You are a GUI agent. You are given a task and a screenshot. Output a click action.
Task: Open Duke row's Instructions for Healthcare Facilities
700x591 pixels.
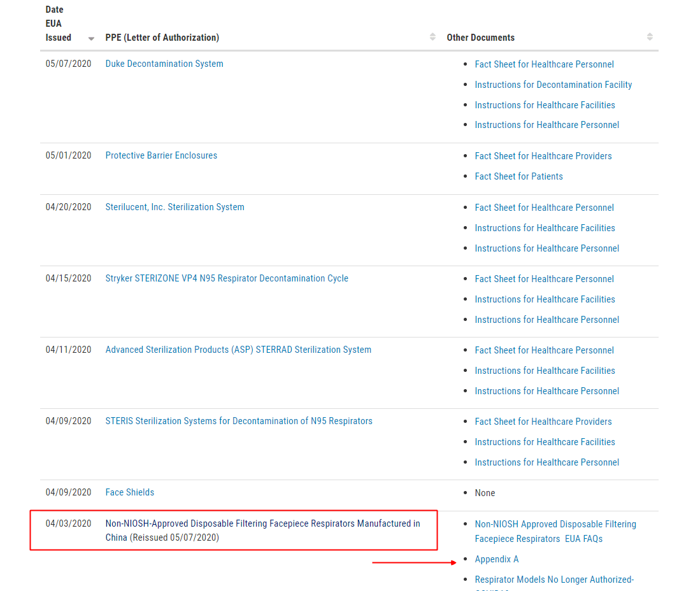[545, 105]
